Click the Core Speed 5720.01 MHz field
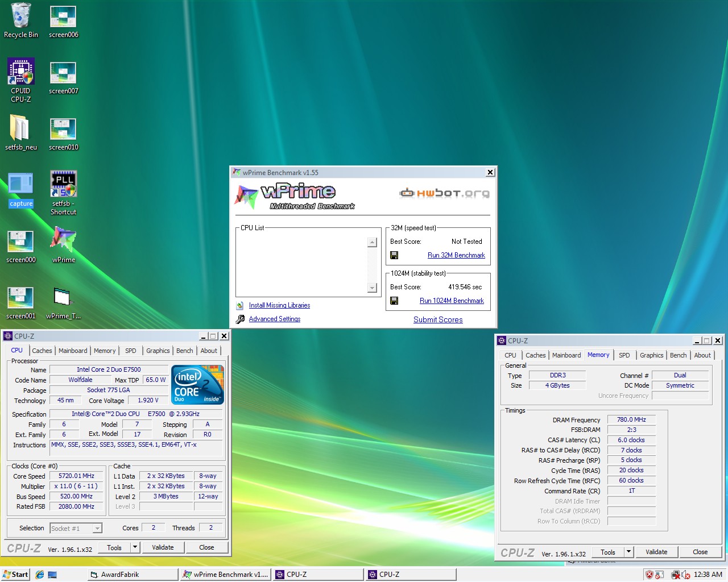This screenshot has width=728, height=582. click(x=76, y=476)
